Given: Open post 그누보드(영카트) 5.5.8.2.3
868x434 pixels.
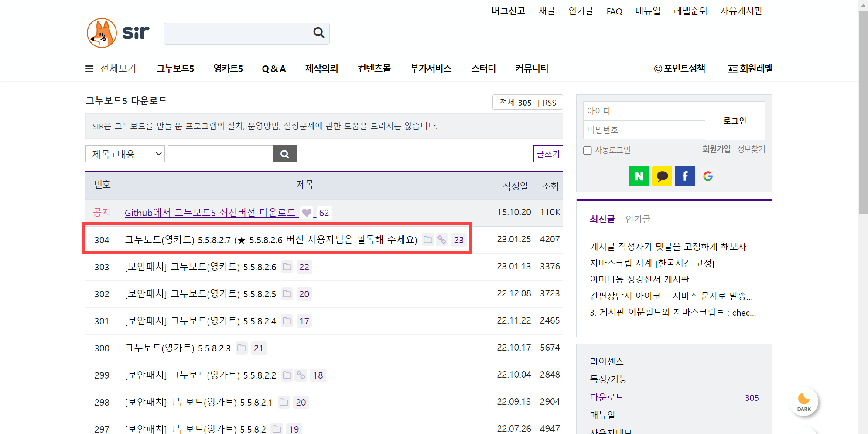Looking at the screenshot, I should pyautogui.click(x=178, y=348).
